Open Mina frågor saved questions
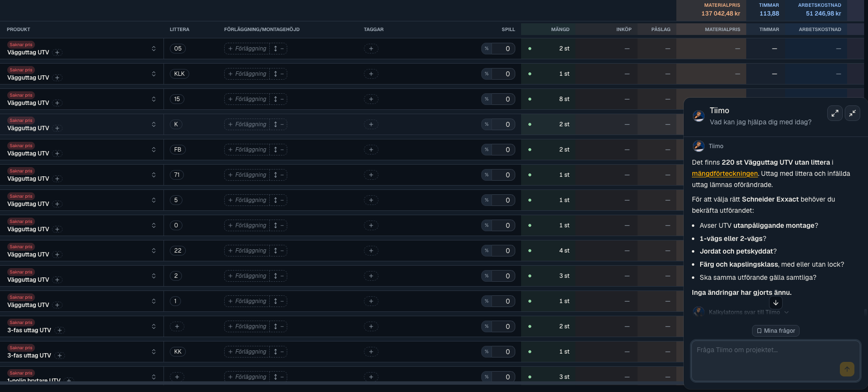Image resolution: width=868 pixels, height=392 pixels. click(x=776, y=331)
